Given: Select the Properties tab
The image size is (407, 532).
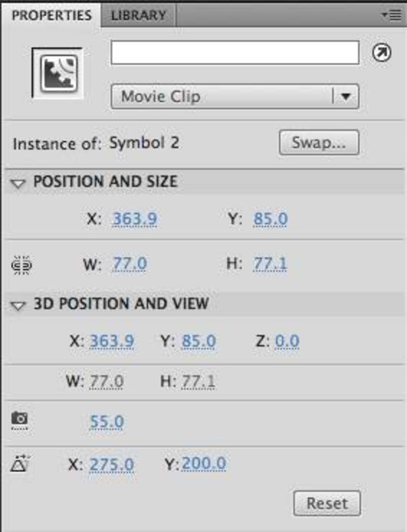Looking at the screenshot, I should [51, 15].
